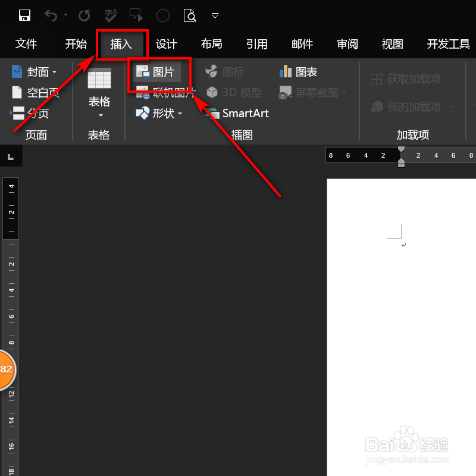Click the Print Preview magnifier icon
This screenshot has height=476, width=476.
click(190, 15)
